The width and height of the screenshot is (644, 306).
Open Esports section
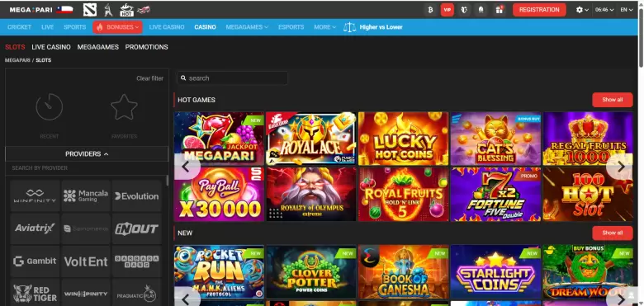tap(291, 27)
